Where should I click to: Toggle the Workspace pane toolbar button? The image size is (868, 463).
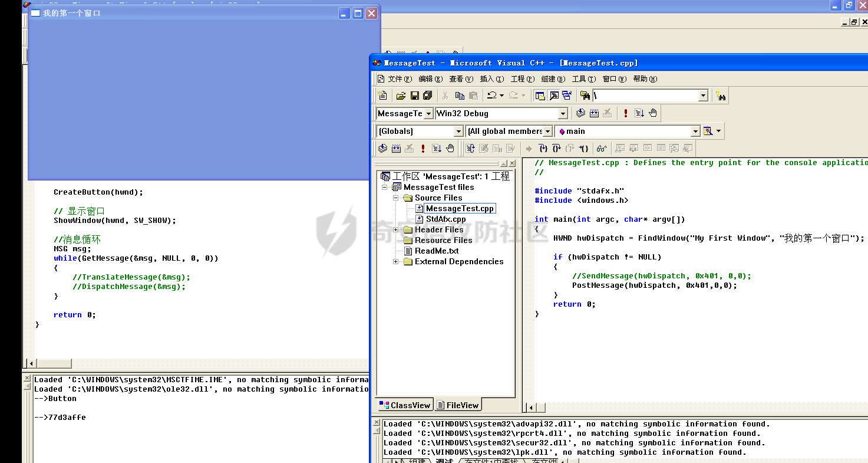pyautogui.click(x=540, y=96)
